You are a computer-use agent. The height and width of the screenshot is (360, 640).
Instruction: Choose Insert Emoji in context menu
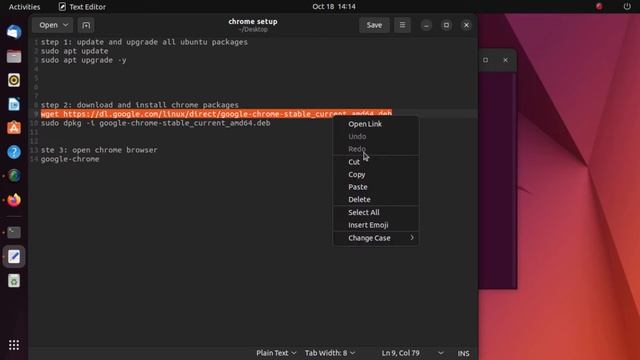tap(376, 225)
